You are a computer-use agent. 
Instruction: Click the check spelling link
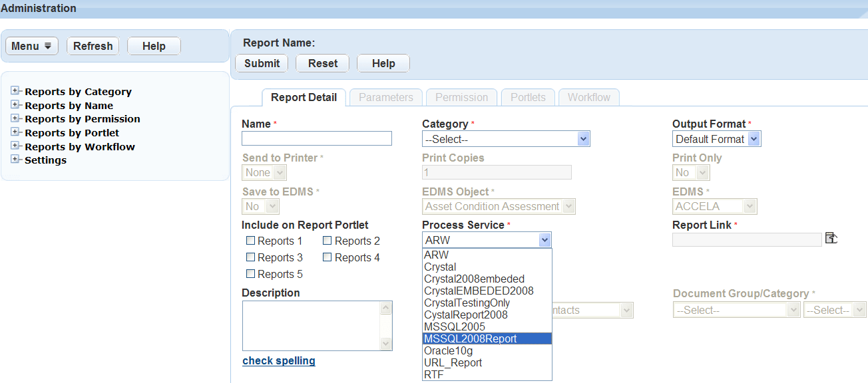tap(279, 360)
